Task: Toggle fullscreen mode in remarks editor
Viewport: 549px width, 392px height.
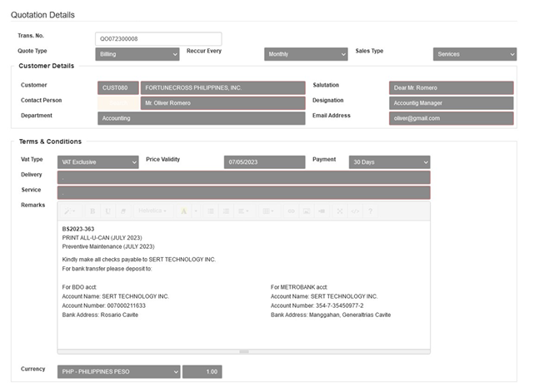Action: point(340,211)
